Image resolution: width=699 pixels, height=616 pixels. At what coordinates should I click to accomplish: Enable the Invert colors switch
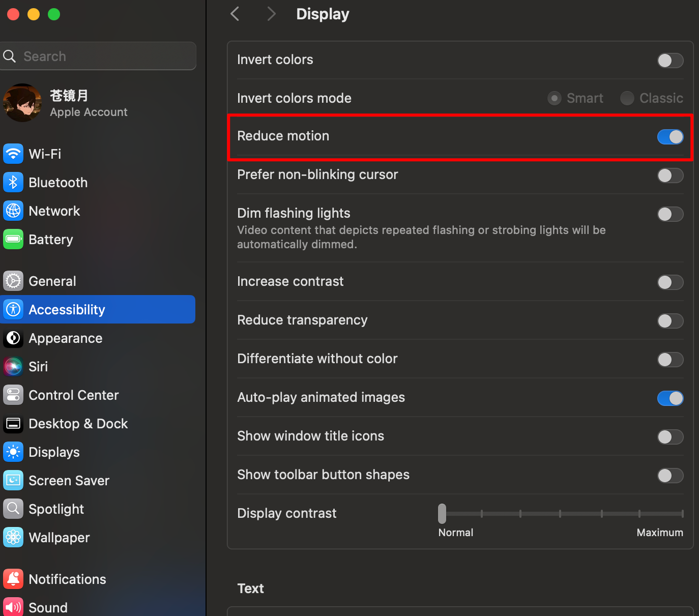[x=670, y=61]
